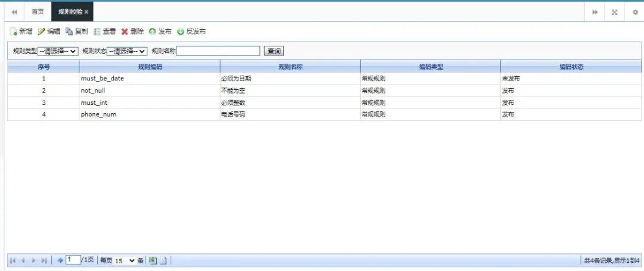Open settings via the gear icon
Screen dimensions: 644x271
pos(635,13)
